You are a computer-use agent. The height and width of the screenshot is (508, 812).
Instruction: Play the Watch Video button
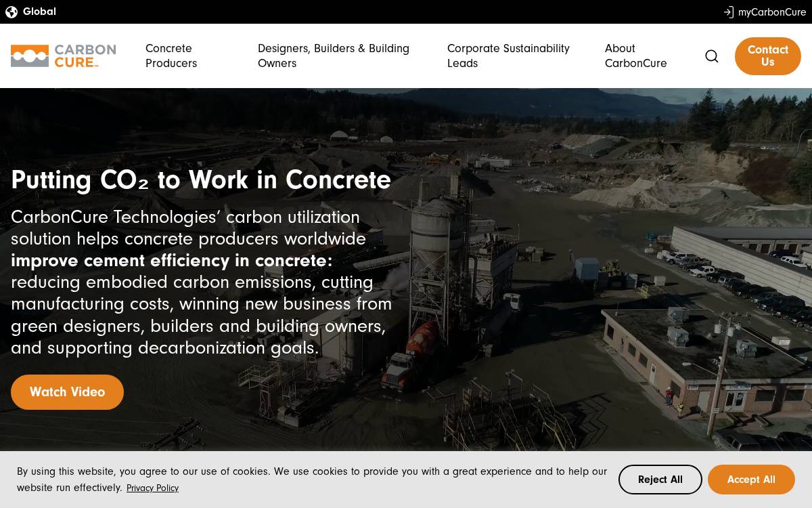[x=67, y=392]
